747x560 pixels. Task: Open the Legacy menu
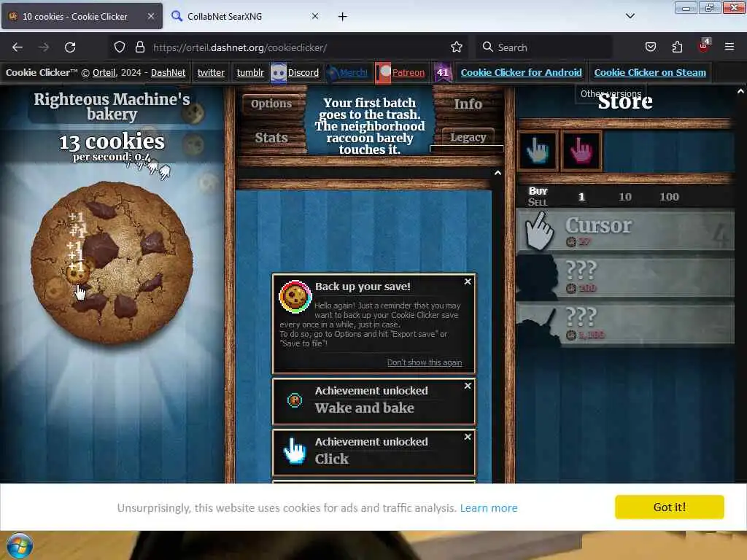(x=468, y=137)
